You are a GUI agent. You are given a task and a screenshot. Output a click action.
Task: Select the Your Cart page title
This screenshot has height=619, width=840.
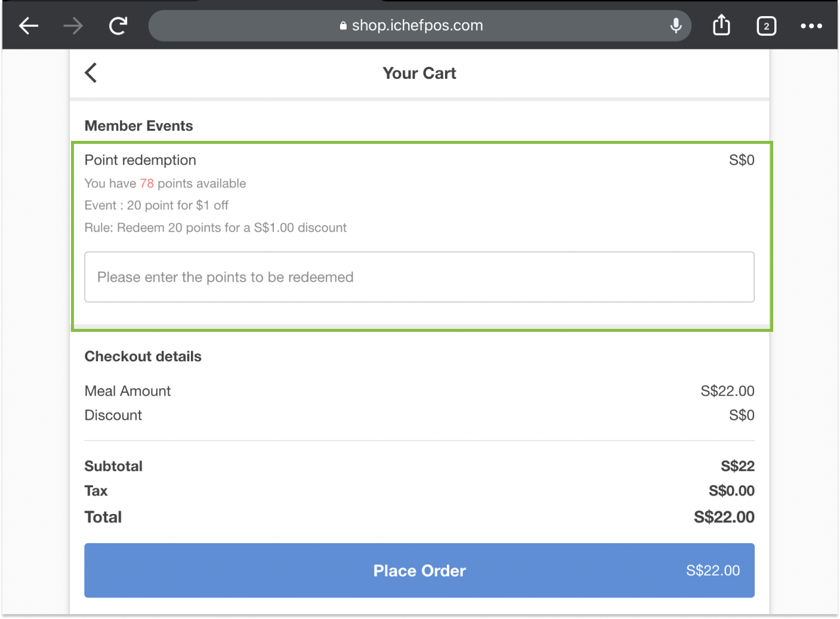click(x=419, y=73)
